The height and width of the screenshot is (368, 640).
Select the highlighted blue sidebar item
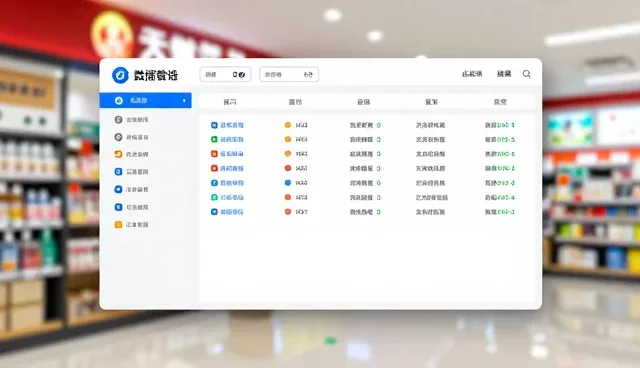145,100
